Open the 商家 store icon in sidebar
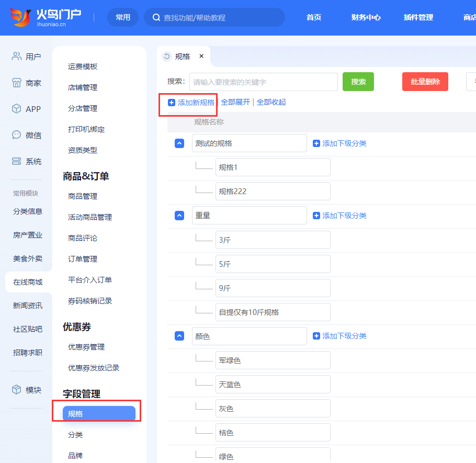 16,83
